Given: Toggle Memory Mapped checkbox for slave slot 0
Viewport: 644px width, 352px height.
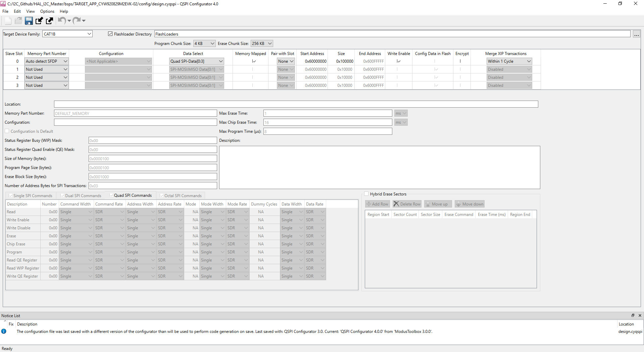Looking at the screenshot, I should point(254,61).
